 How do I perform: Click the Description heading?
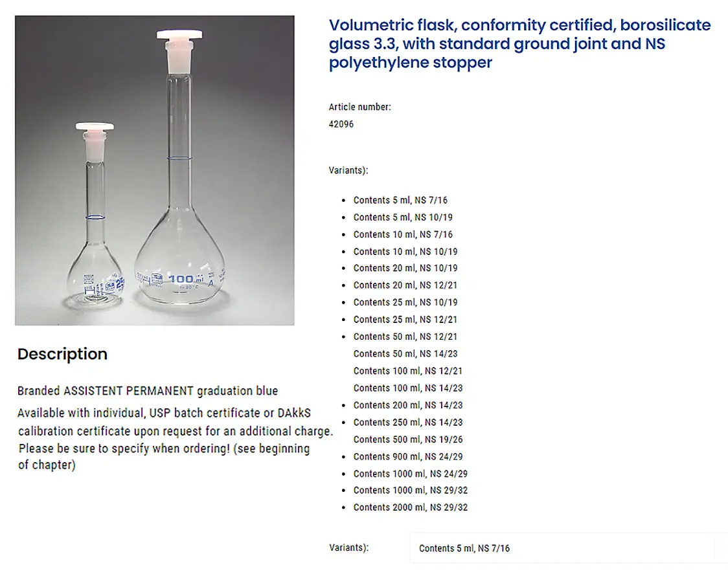(62, 354)
